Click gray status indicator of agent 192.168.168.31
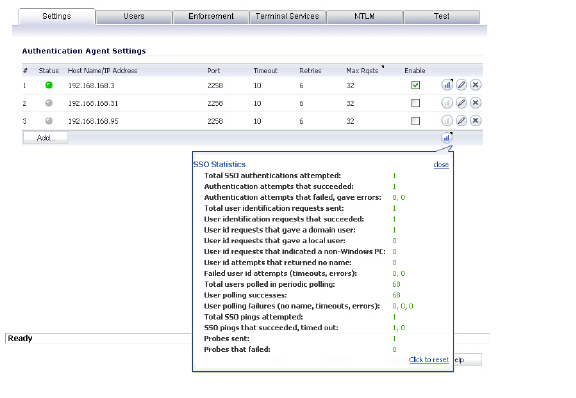576x398 pixels. click(x=49, y=103)
